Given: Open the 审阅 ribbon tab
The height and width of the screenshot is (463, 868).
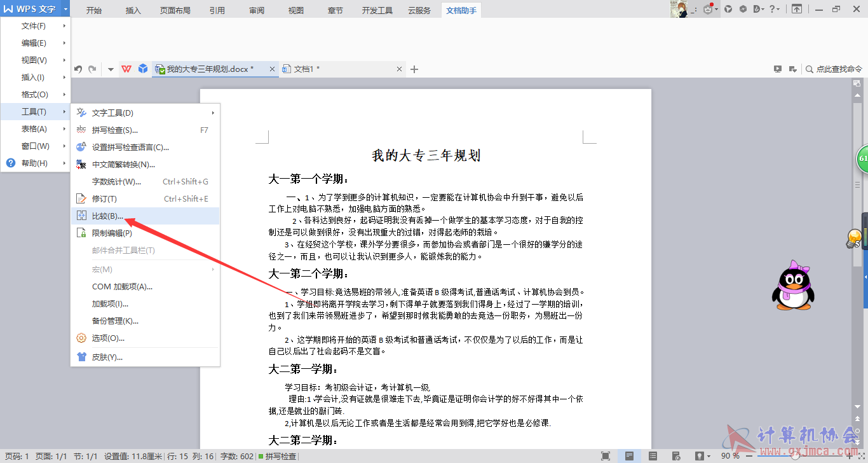Looking at the screenshot, I should (x=257, y=10).
